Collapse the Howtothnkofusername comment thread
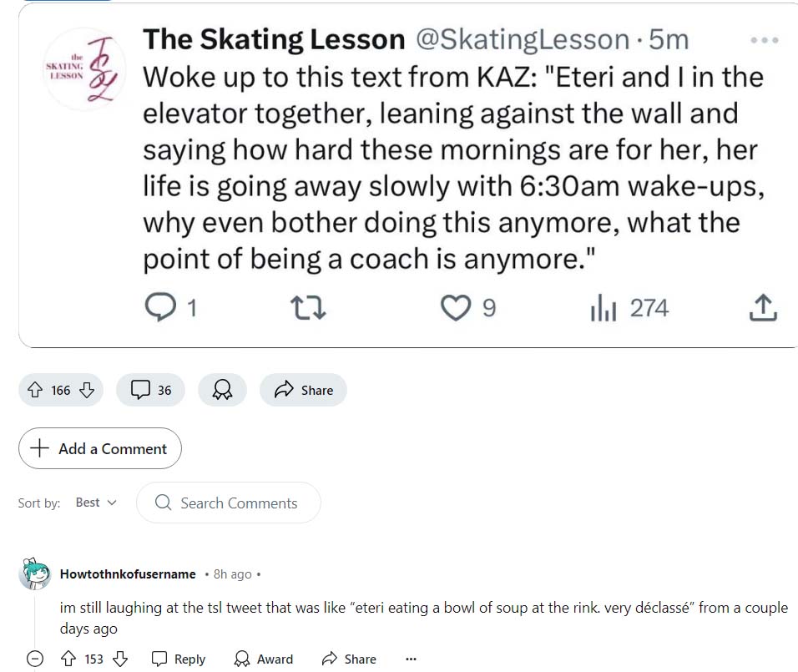The image size is (798, 672). [35, 659]
